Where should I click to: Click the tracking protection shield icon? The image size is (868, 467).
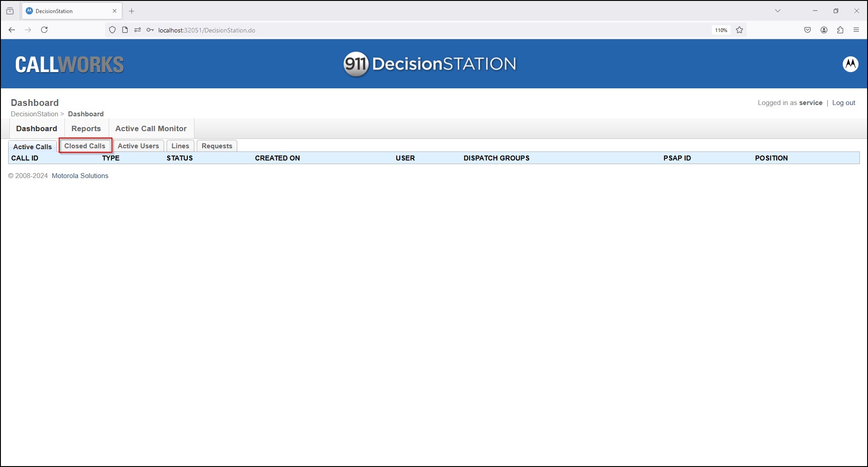pos(112,30)
